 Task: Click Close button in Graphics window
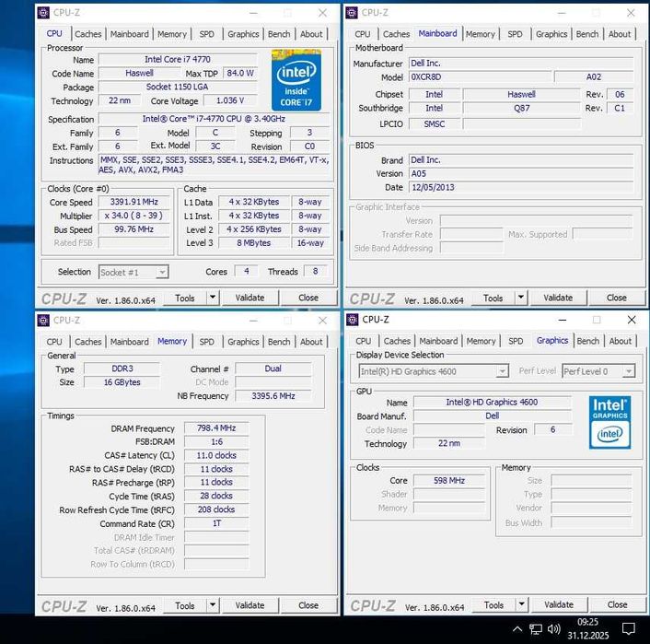tap(617, 604)
